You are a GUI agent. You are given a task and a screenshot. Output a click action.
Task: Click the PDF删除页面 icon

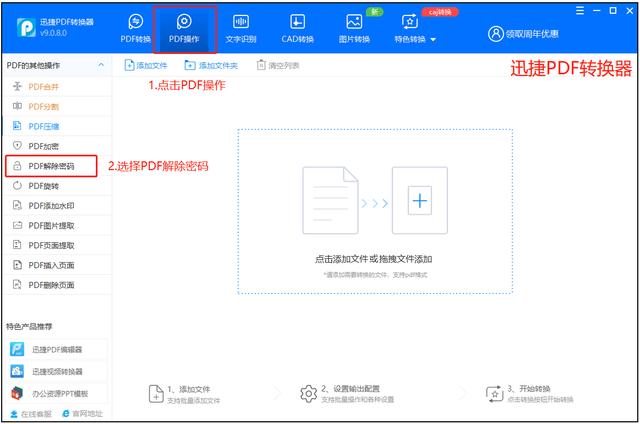(17, 284)
